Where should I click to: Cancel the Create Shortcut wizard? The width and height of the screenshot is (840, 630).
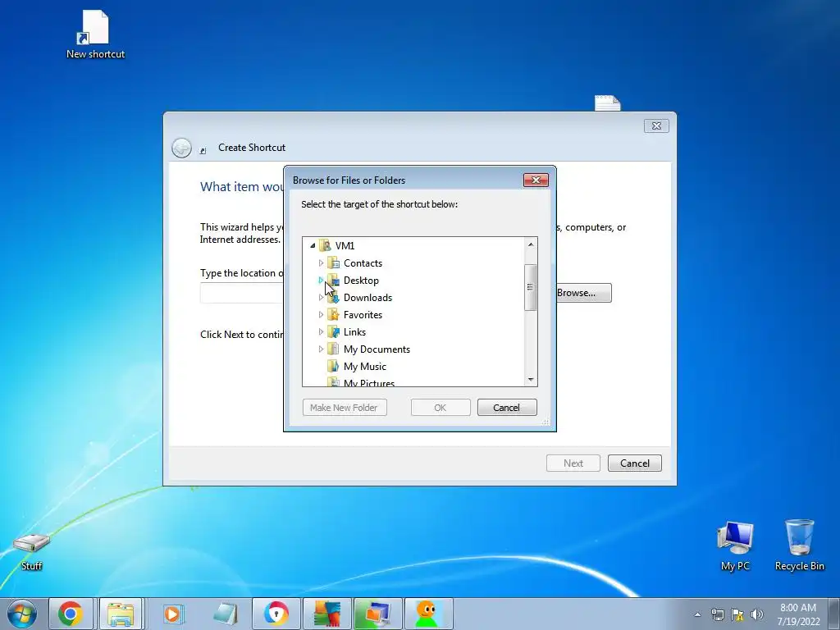click(635, 463)
